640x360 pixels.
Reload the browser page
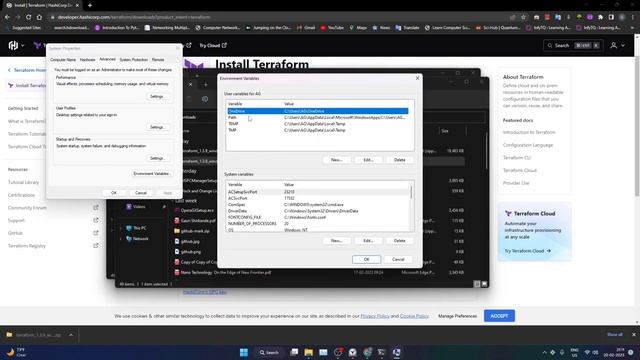pos(29,17)
